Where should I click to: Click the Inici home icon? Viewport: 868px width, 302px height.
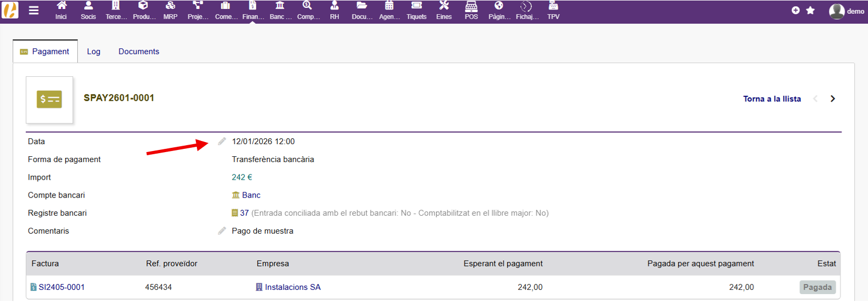point(61,7)
